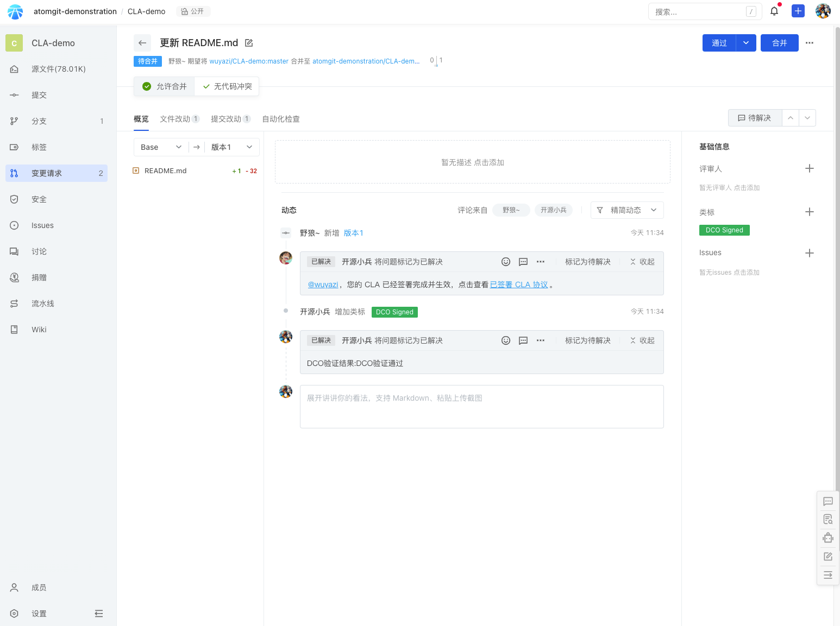This screenshot has width=840, height=626.
Task: Click the 合并 merge button
Action: click(x=779, y=43)
